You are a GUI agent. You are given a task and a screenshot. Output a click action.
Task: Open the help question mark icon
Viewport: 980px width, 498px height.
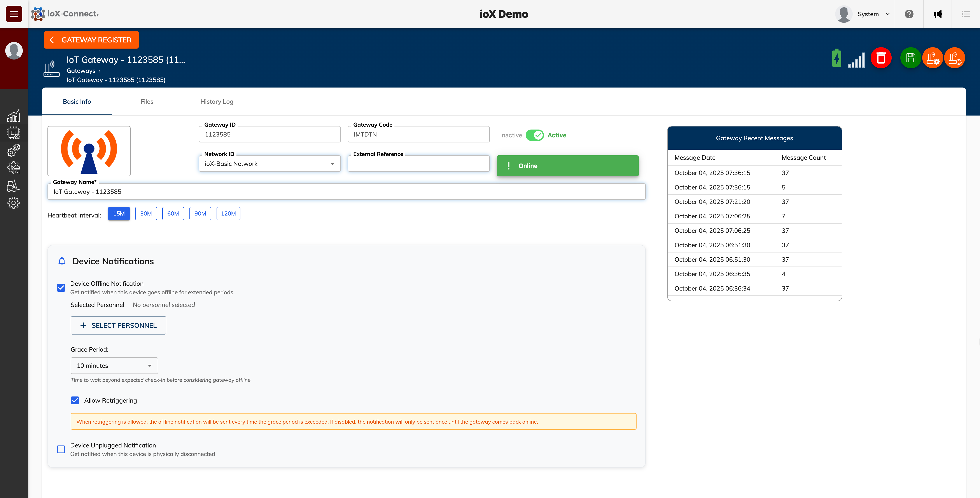[x=909, y=14]
